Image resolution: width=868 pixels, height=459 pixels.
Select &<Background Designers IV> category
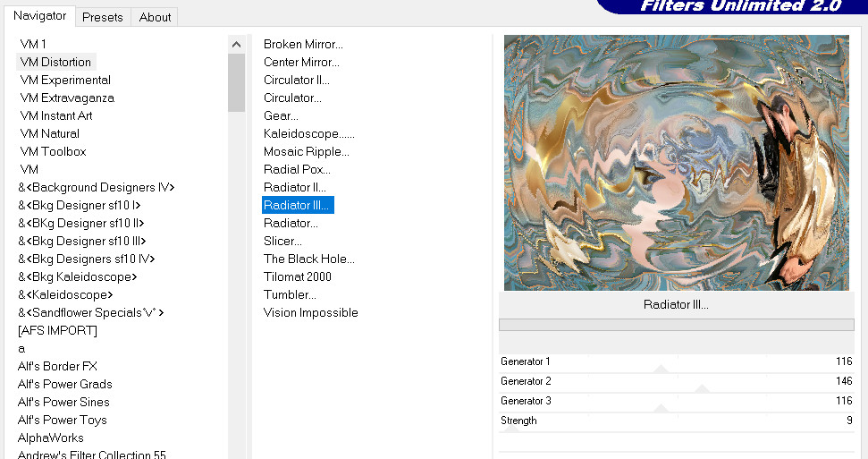click(x=97, y=187)
